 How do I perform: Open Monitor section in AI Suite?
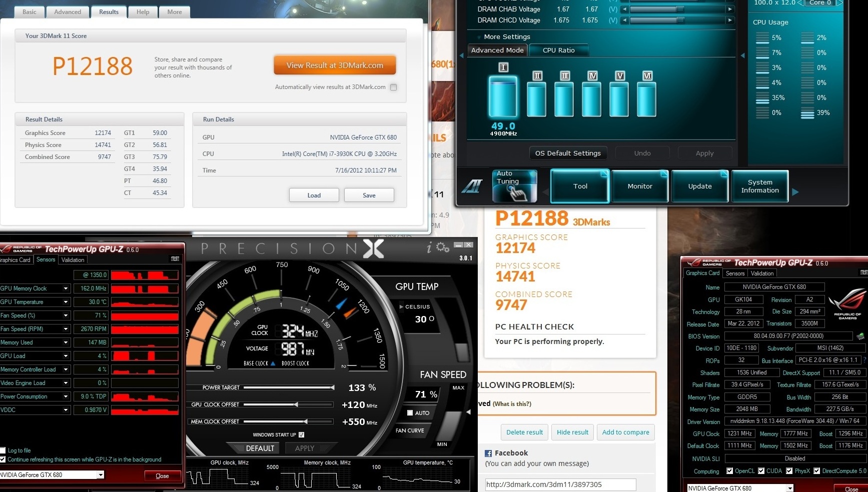pyautogui.click(x=640, y=186)
